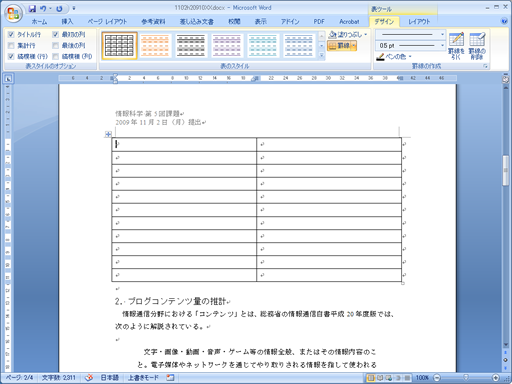The height and width of the screenshot is (384, 512).
Task: Switch to Full Screen Reading view
Action: click(x=380, y=378)
